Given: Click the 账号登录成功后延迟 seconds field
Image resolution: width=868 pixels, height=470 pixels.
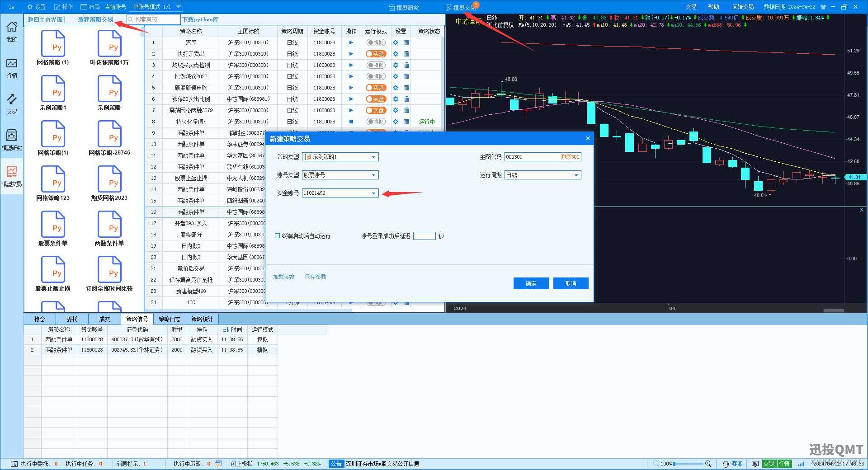Looking at the screenshot, I should (424, 236).
